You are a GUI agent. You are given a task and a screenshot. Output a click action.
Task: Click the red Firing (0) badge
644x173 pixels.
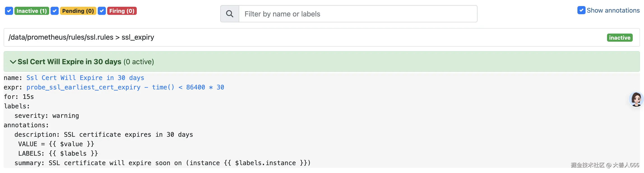point(122,11)
